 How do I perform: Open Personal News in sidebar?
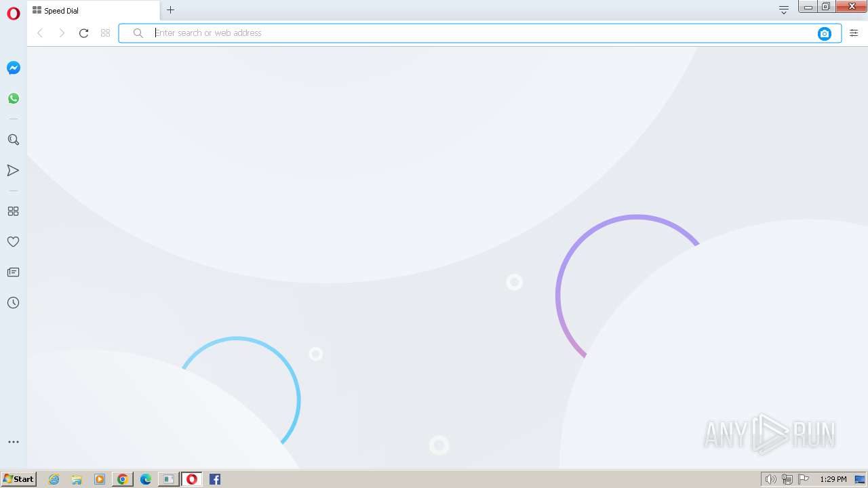[13, 272]
